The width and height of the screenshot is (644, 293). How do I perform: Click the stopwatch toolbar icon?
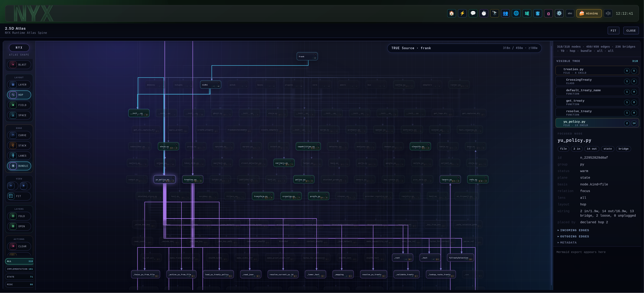pos(484,13)
